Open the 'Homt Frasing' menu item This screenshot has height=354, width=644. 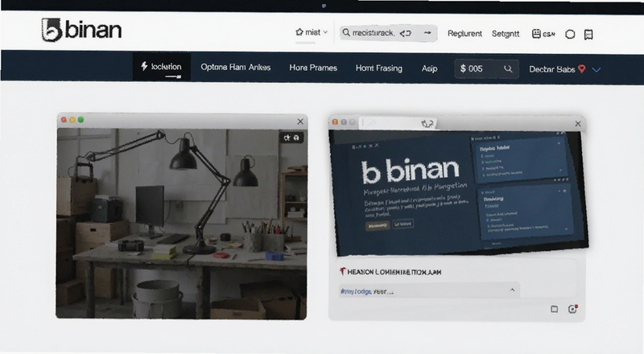pos(378,68)
